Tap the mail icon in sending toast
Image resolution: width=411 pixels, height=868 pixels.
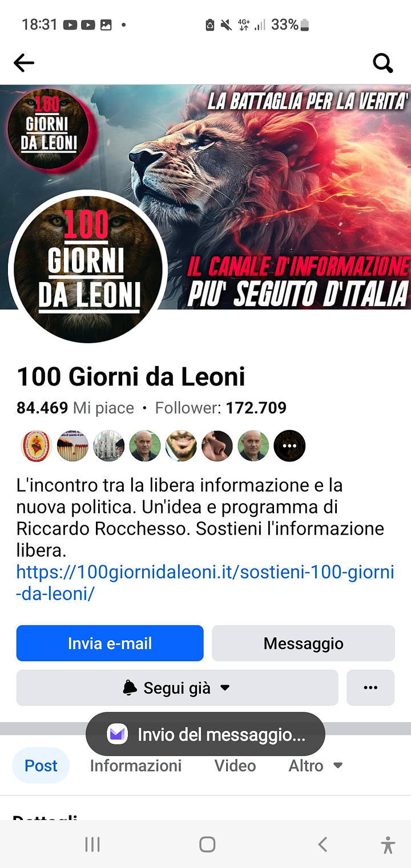[x=117, y=734]
